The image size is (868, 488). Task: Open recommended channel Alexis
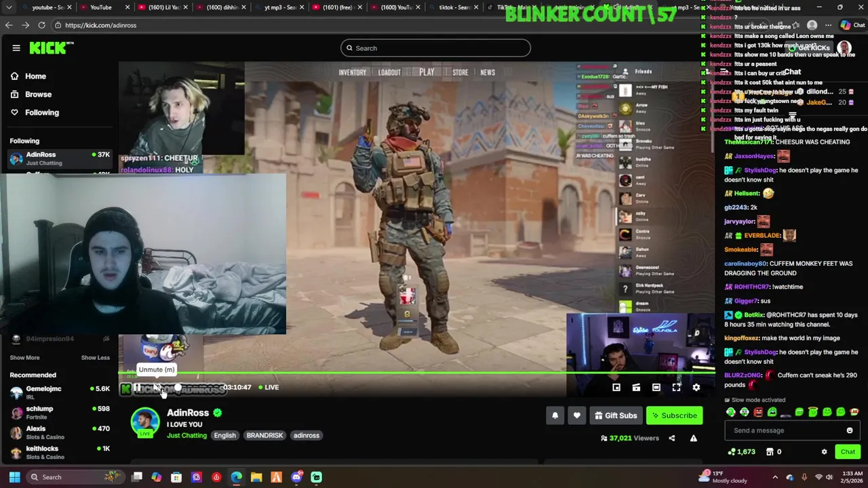[x=60, y=432]
